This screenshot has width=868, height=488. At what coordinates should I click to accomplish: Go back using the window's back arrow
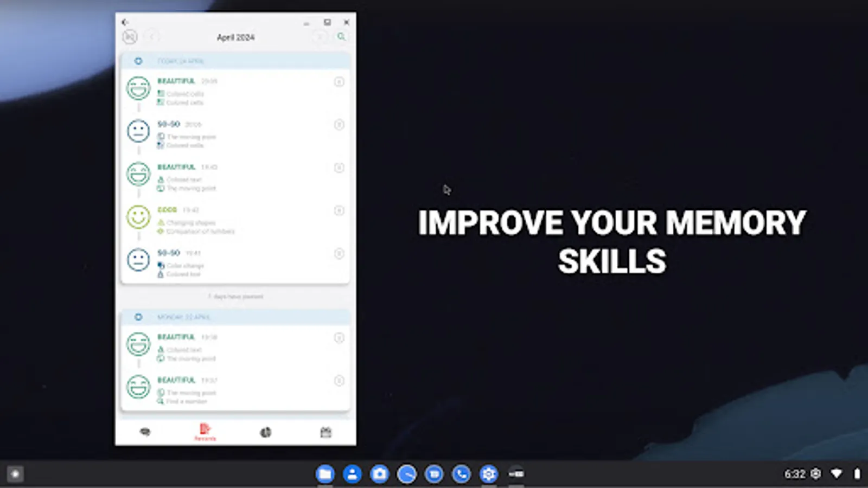[x=125, y=22]
